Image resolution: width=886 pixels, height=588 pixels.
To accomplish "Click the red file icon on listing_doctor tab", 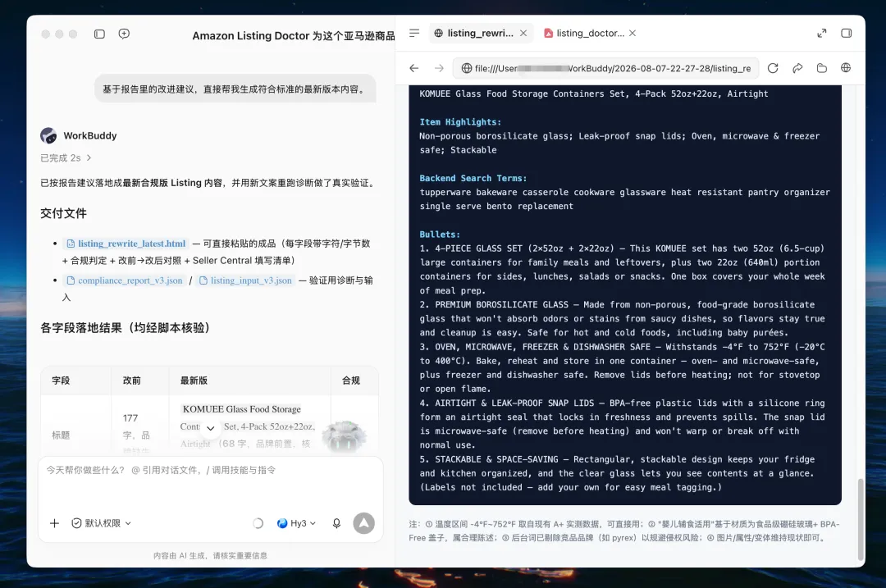I will tap(548, 34).
